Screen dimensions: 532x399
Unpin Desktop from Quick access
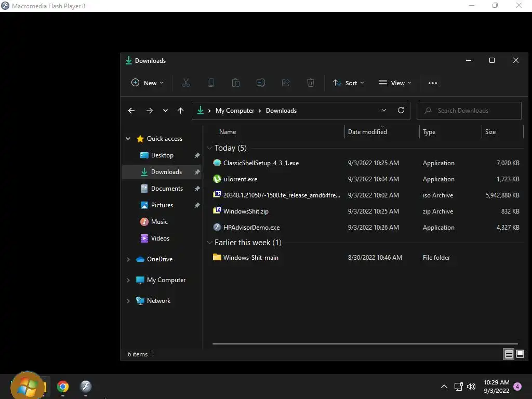pyautogui.click(x=197, y=155)
